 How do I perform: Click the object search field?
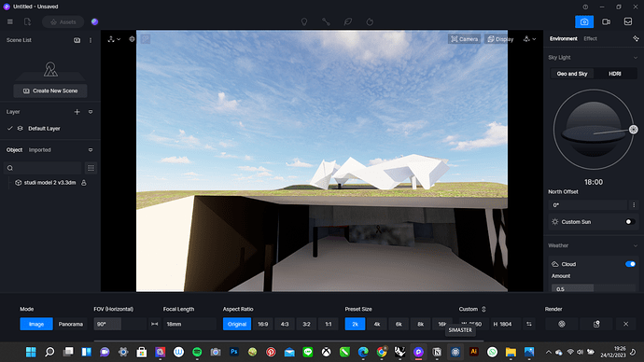click(43, 168)
